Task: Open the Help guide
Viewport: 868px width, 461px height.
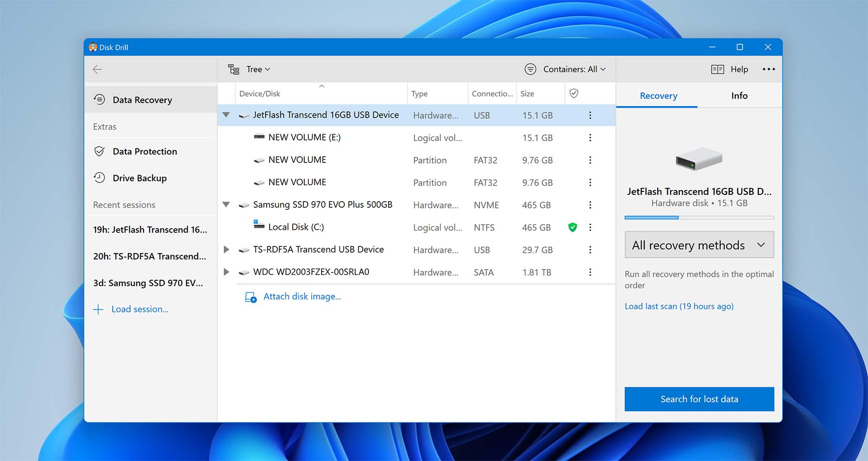Action: point(730,69)
